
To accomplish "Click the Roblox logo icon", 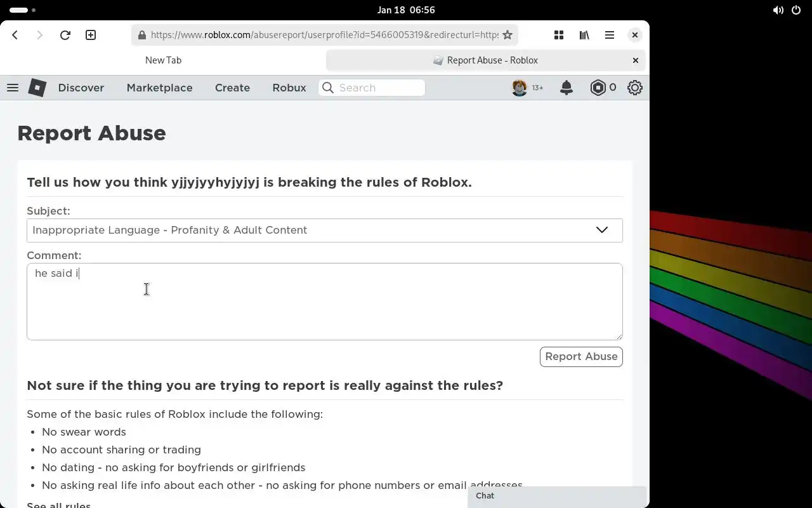I will 37,88.
